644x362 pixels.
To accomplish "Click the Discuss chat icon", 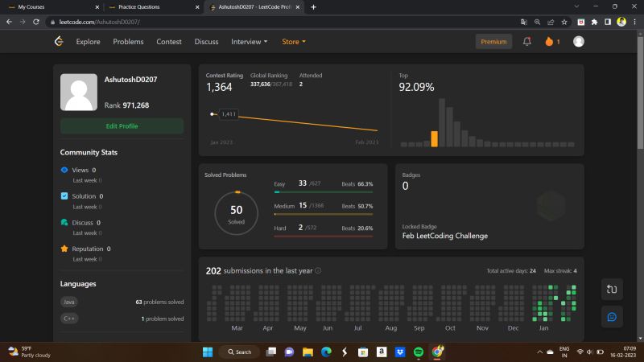I will pos(64,223).
